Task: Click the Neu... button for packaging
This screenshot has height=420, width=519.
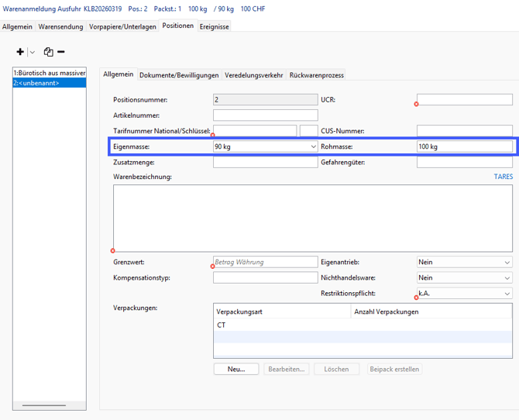Action: click(236, 369)
